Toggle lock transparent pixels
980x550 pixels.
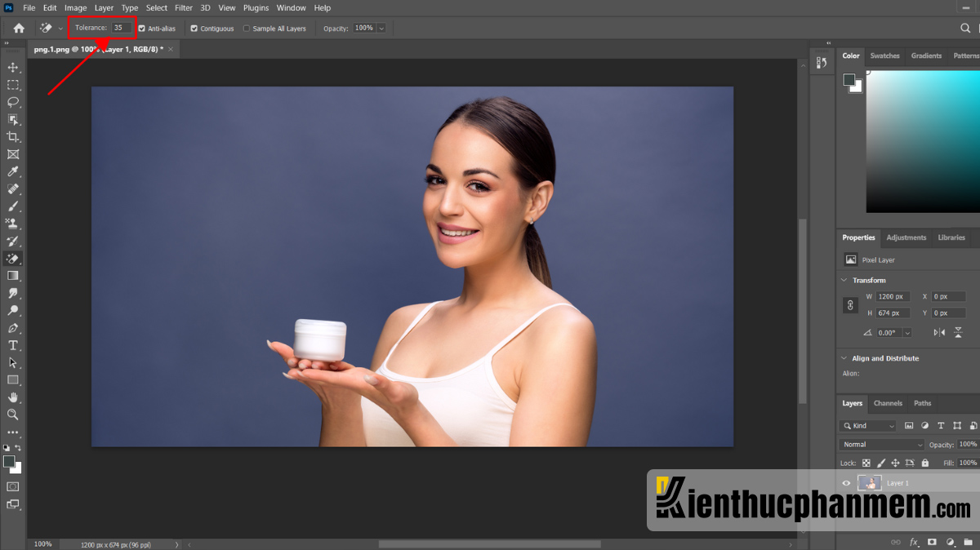click(x=866, y=463)
